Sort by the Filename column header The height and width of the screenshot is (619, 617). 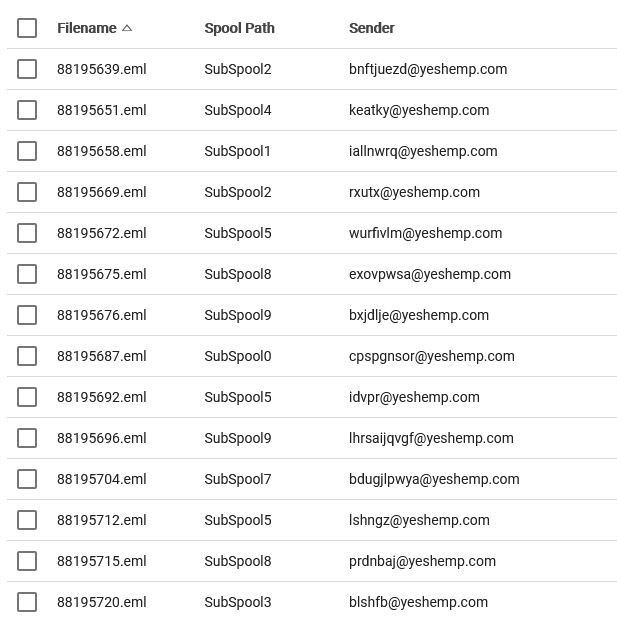click(x=87, y=28)
